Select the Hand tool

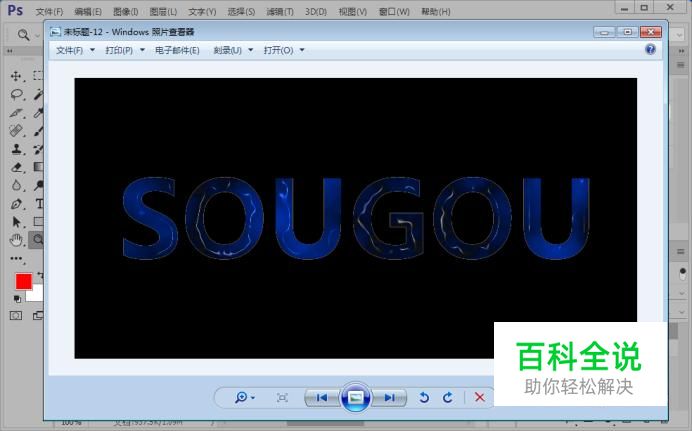[x=16, y=240]
